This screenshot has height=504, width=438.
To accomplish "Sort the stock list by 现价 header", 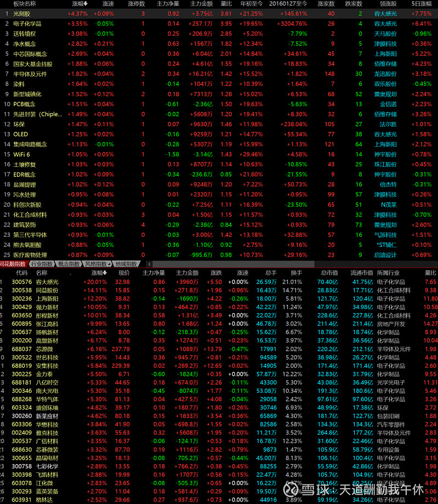I will click(124, 273).
